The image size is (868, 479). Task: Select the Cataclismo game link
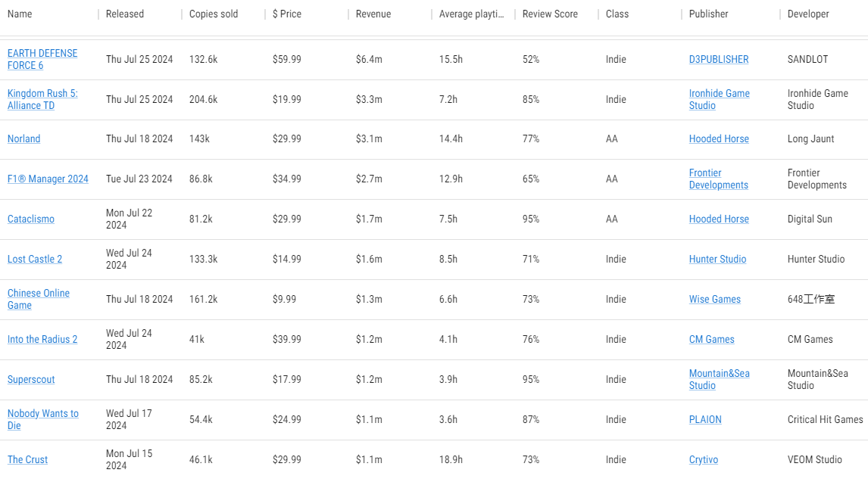pos(31,219)
